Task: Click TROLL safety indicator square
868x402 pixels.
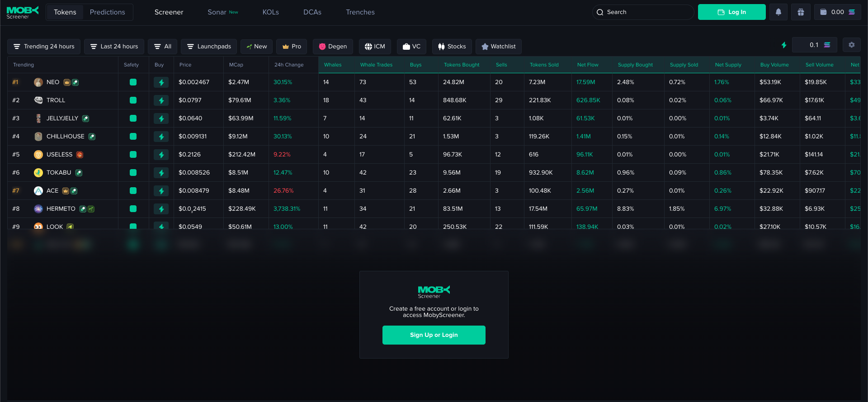Action: pos(133,100)
